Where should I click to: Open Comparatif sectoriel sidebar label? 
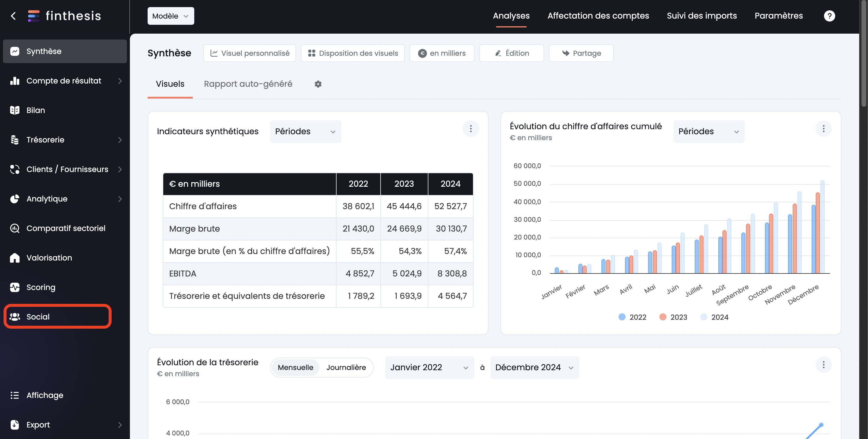point(66,228)
